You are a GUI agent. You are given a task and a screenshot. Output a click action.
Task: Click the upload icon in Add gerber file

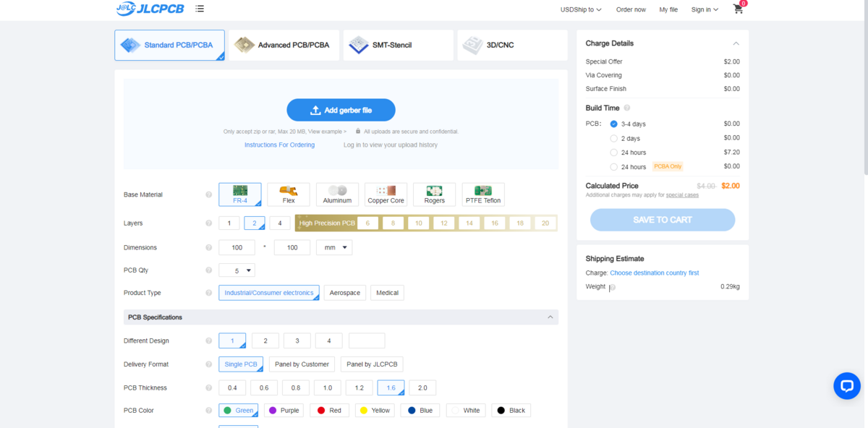coord(315,110)
